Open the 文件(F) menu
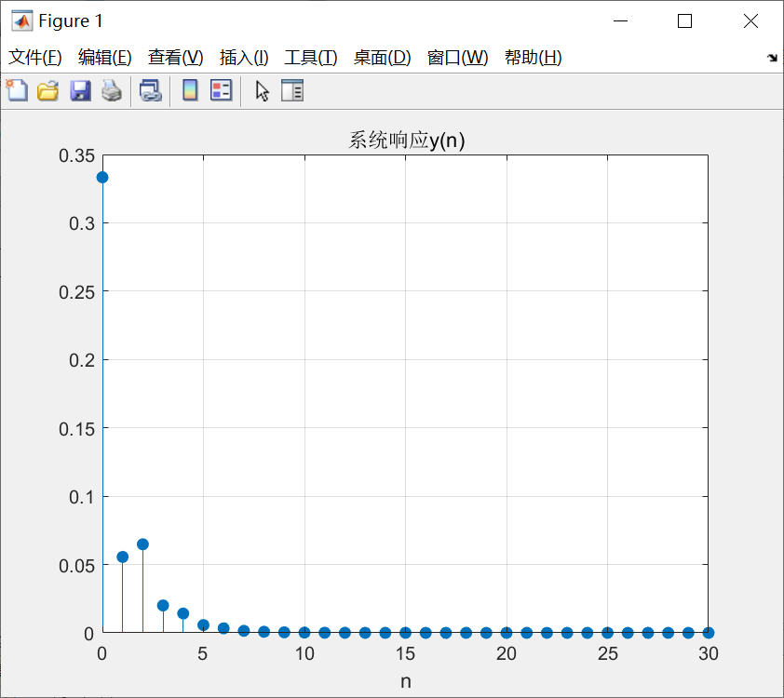 (35, 58)
